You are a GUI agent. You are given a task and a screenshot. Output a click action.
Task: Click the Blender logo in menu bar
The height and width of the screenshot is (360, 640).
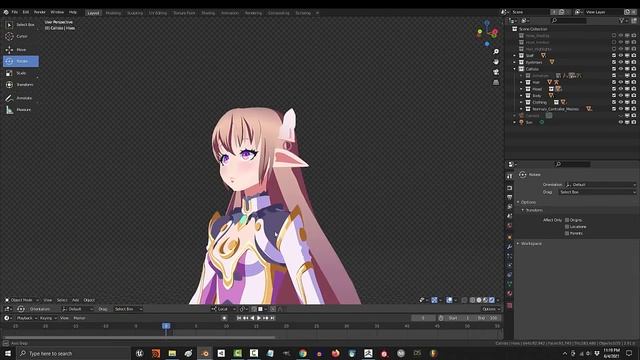click(6, 12)
